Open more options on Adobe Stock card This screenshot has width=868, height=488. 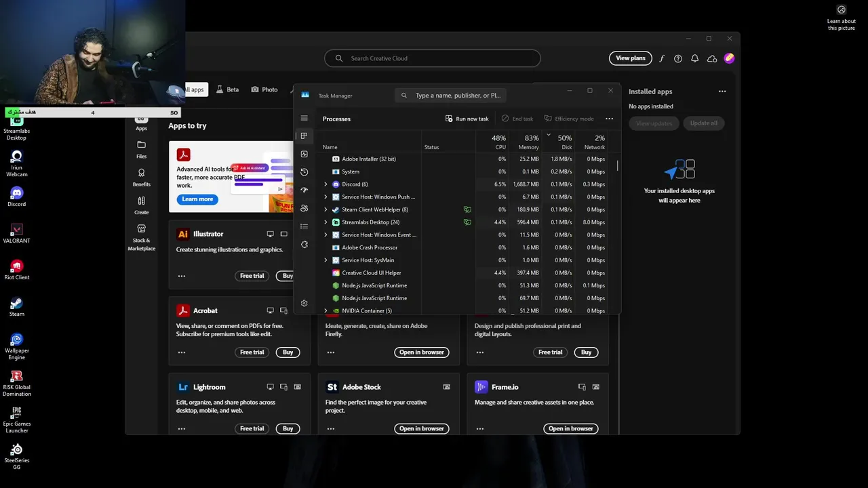click(x=331, y=428)
